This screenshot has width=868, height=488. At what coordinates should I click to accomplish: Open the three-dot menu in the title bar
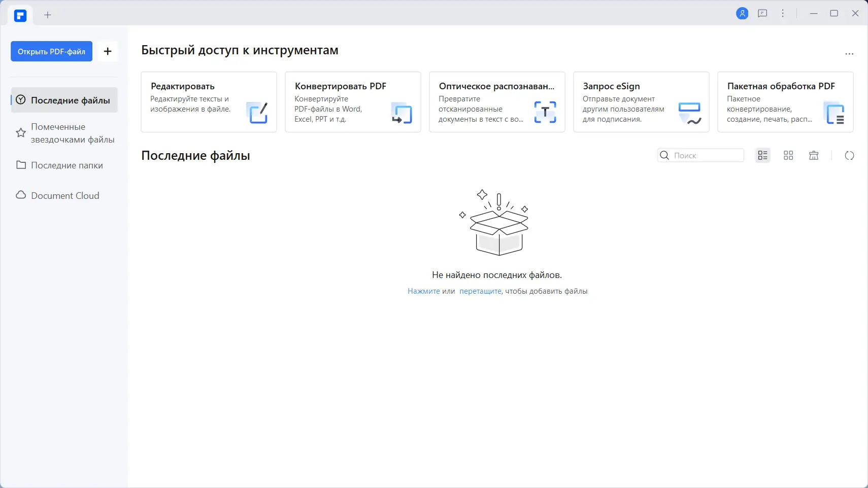[783, 13]
